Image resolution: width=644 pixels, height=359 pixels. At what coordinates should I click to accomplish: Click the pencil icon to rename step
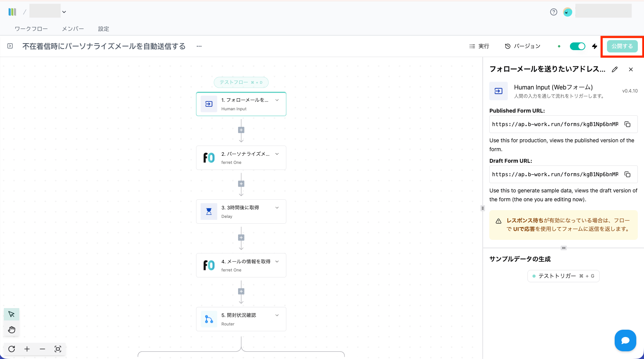[x=615, y=69]
